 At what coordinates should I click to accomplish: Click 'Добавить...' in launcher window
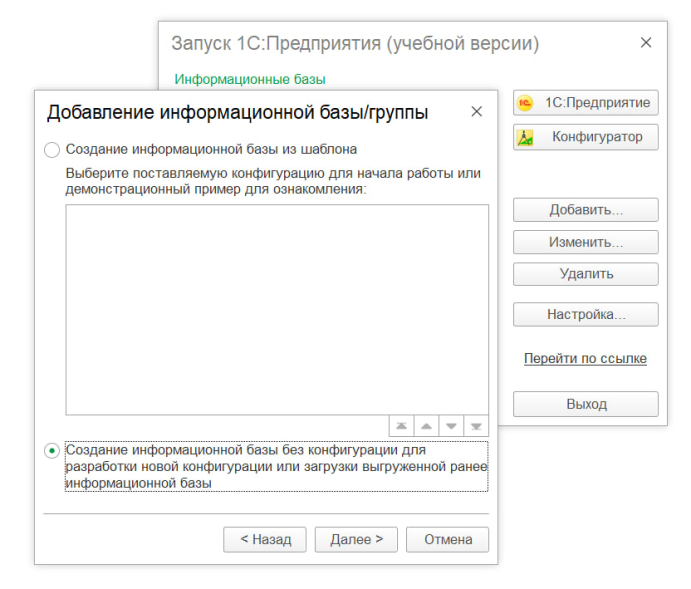pyautogui.click(x=586, y=210)
